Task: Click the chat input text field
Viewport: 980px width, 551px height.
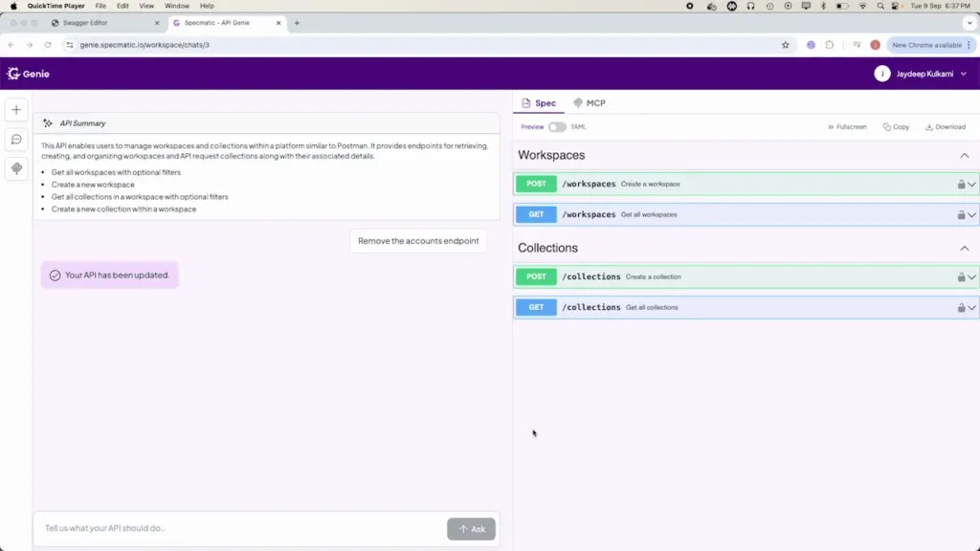Action: (239, 528)
